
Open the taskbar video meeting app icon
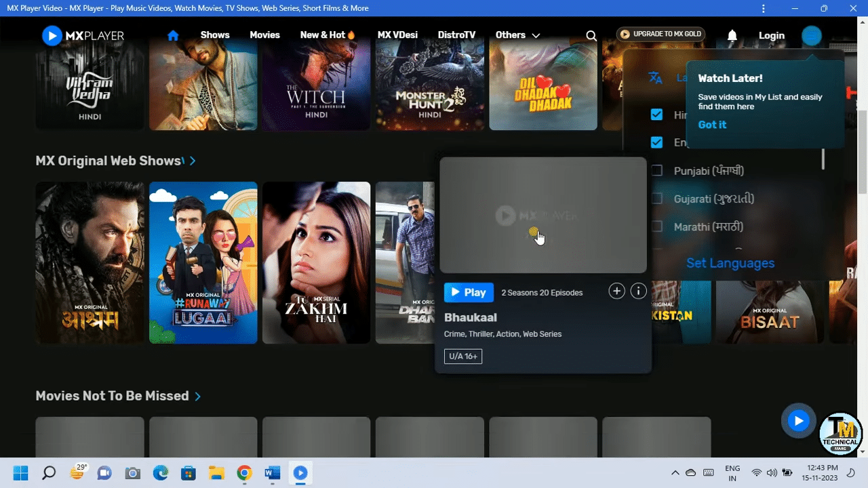click(x=104, y=473)
